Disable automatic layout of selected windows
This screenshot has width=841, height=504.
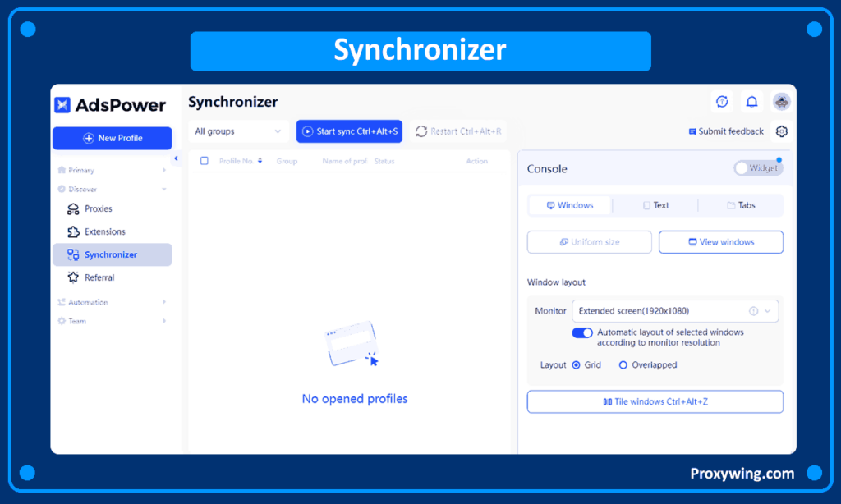pos(582,332)
